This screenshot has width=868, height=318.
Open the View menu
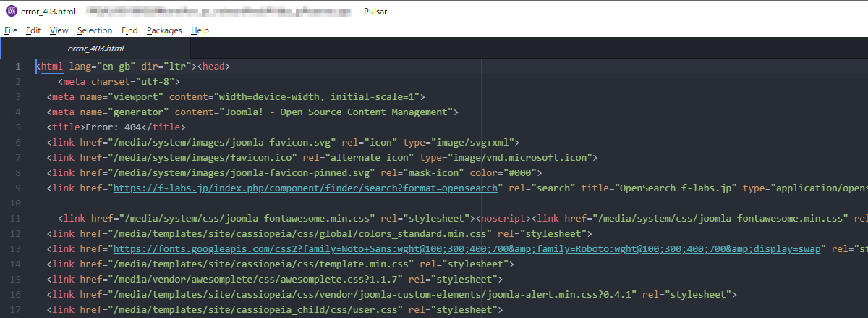59,30
